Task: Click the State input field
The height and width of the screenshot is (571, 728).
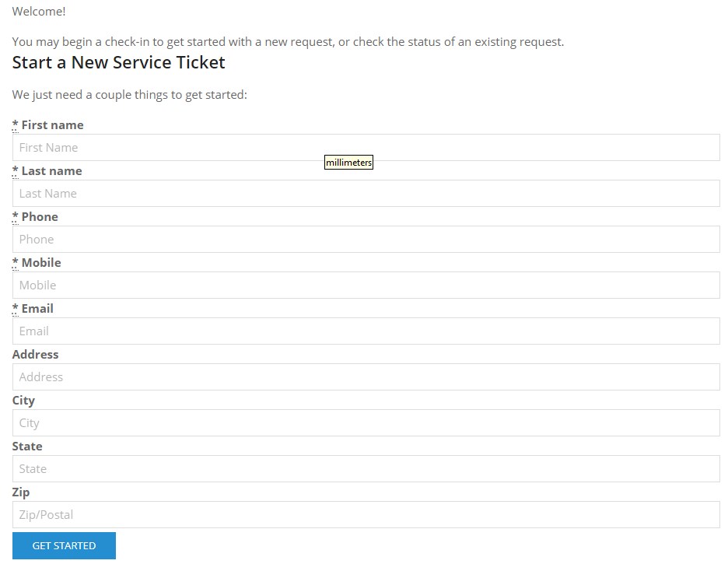Action: 366,469
